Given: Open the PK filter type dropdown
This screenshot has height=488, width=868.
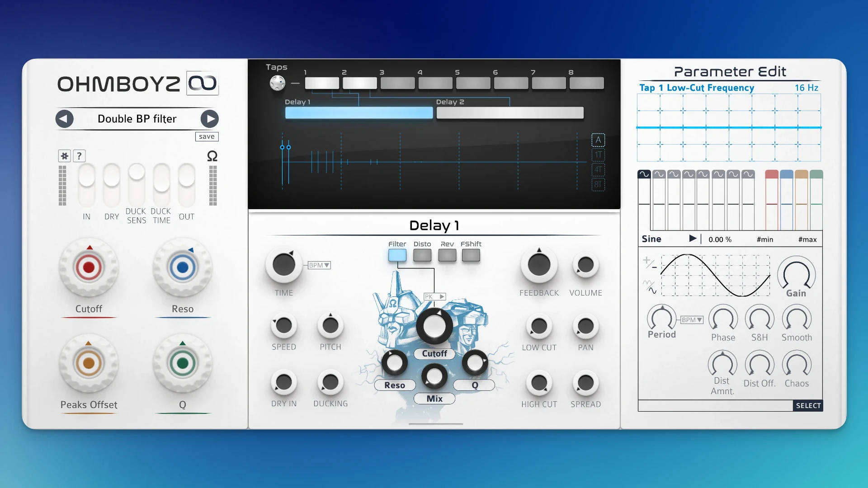Looking at the screenshot, I should pos(435,296).
